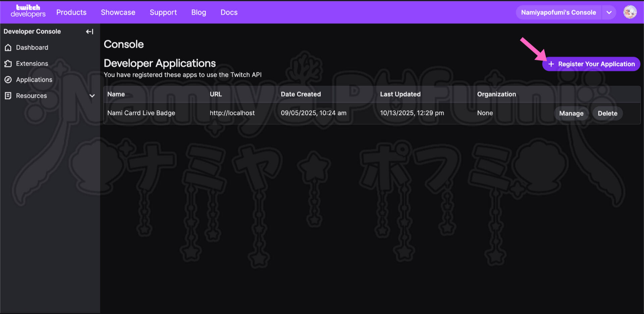Open the Support page
Viewport: 644px width, 314px height.
163,12
